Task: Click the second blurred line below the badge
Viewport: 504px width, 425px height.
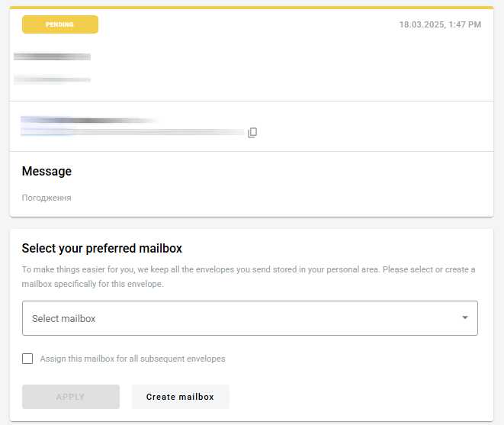Action: pyautogui.click(x=53, y=79)
